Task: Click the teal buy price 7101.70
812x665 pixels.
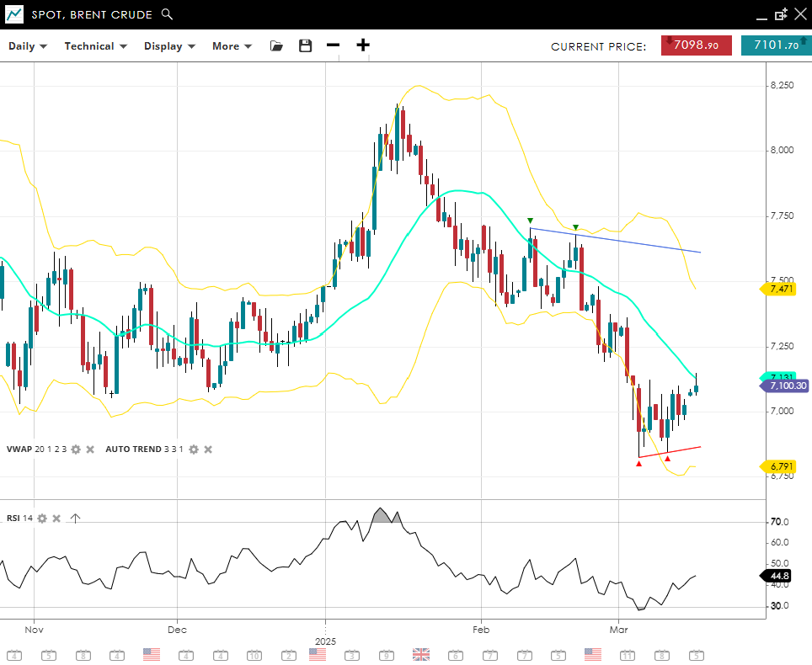Action: pos(776,45)
